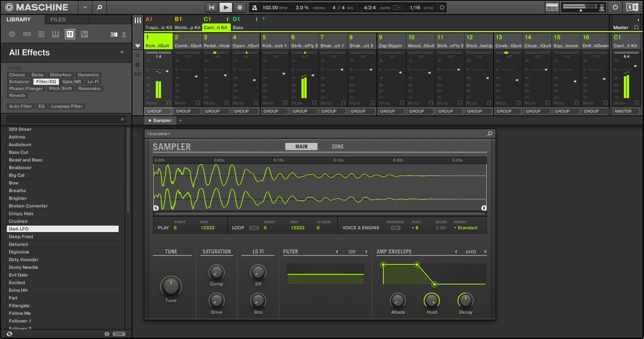Image resolution: width=644 pixels, height=339 pixels.
Task: Open the browser search magnifier icon
Action: (x=100, y=7)
